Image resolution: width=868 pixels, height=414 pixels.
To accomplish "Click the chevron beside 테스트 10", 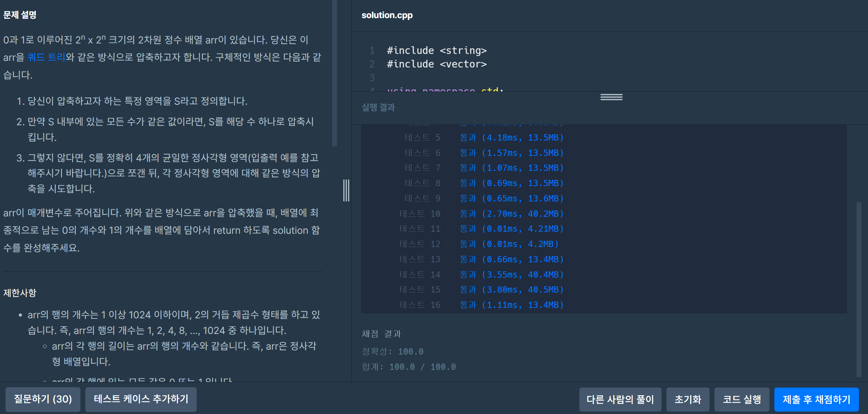I will pyautogui.click(x=448, y=214).
